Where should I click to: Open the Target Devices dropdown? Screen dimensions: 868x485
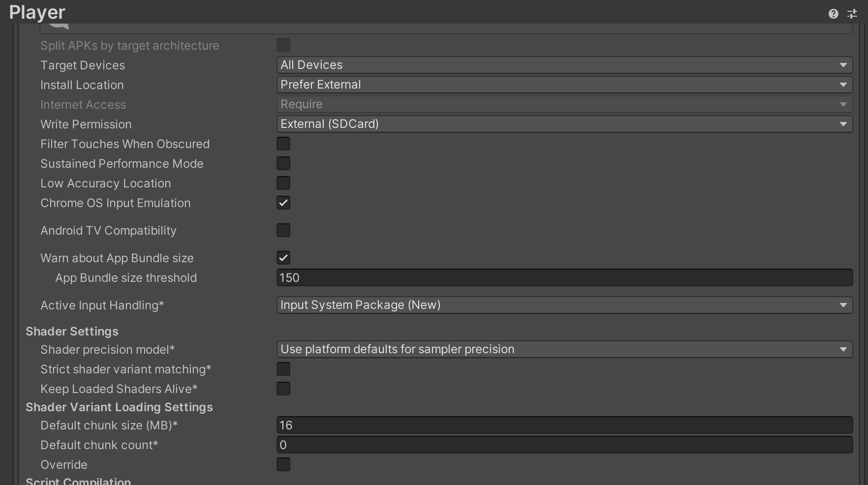[564, 65]
